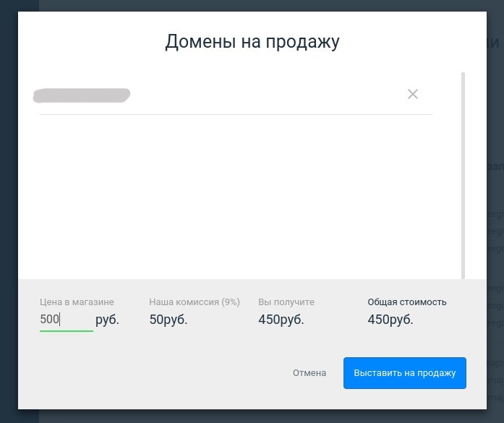The height and width of the screenshot is (423, 504).
Task: Click the Общая стоимость label
Action: tap(407, 302)
